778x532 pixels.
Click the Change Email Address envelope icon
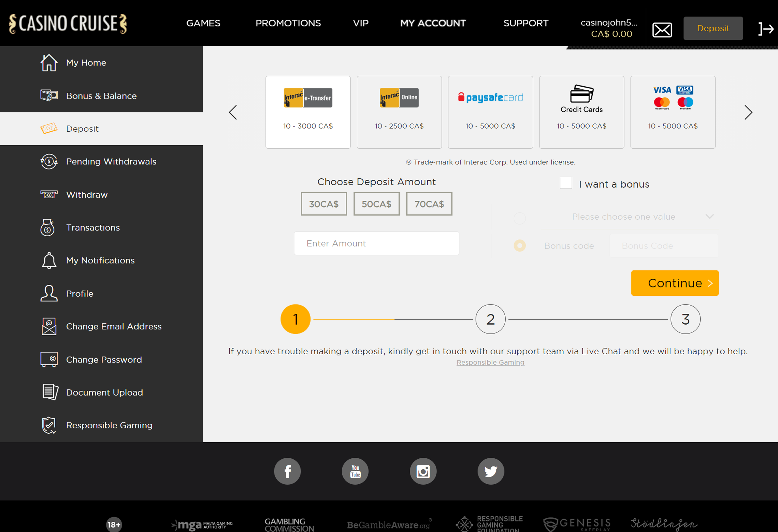[49, 326]
